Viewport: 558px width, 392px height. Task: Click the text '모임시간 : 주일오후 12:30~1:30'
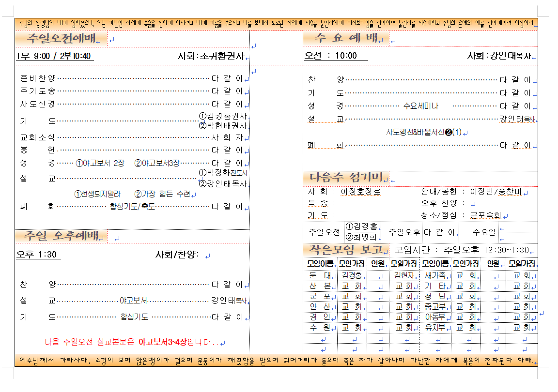pyautogui.click(x=462, y=250)
